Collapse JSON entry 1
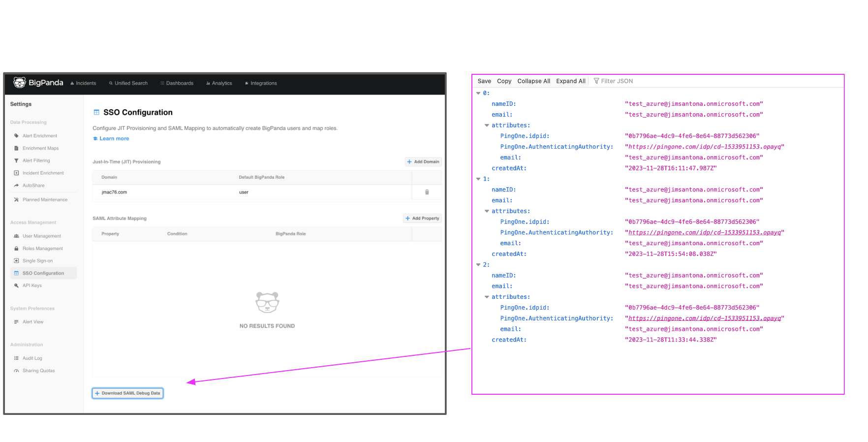Image resolution: width=868 pixels, height=442 pixels. pos(478,179)
